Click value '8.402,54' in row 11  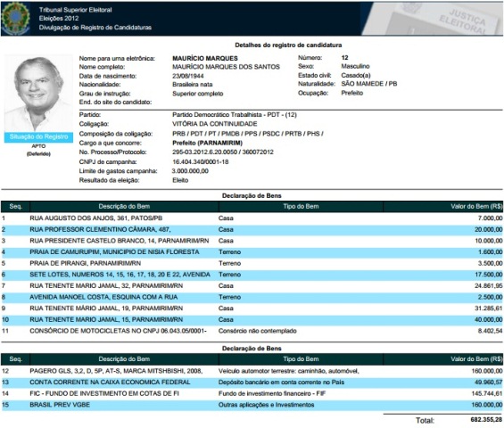click(491, 331)
